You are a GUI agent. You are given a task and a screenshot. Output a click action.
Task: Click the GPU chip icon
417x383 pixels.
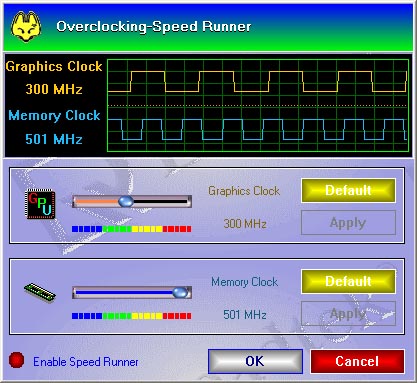40,204
